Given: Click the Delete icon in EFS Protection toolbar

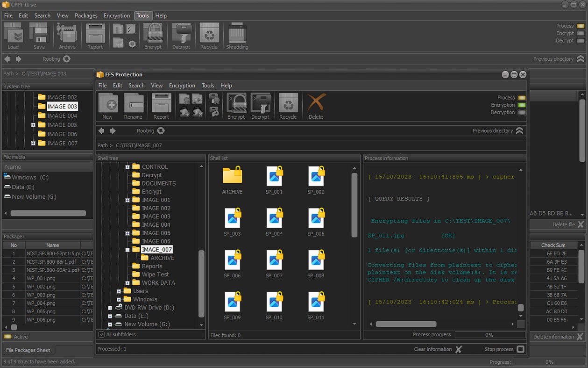Looking at the screenshot, I should pos(316,105).
